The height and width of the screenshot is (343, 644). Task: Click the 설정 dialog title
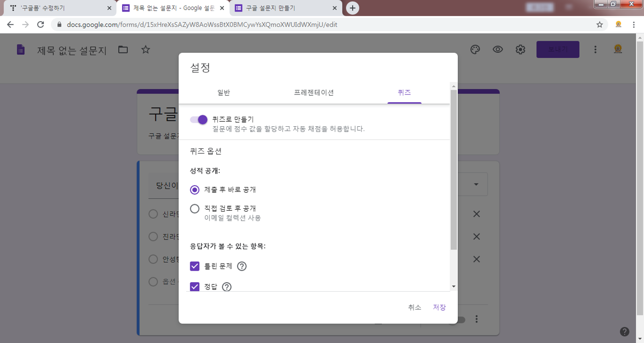point(200,68)
